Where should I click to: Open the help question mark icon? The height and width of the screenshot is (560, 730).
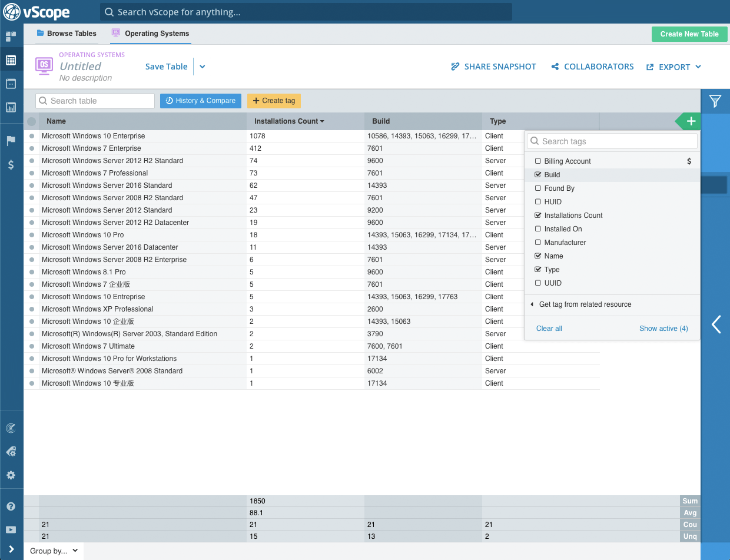(x=11, y=506)
